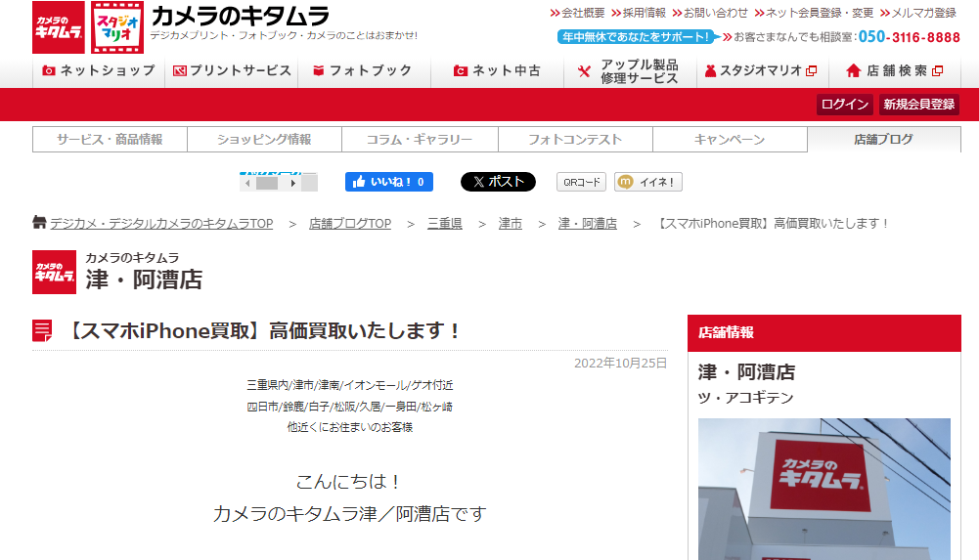Image resolution: width=979 pixels, height=560 pixels.
Task: Switch to the キャンペーン tab
Action: coord(730,140)
